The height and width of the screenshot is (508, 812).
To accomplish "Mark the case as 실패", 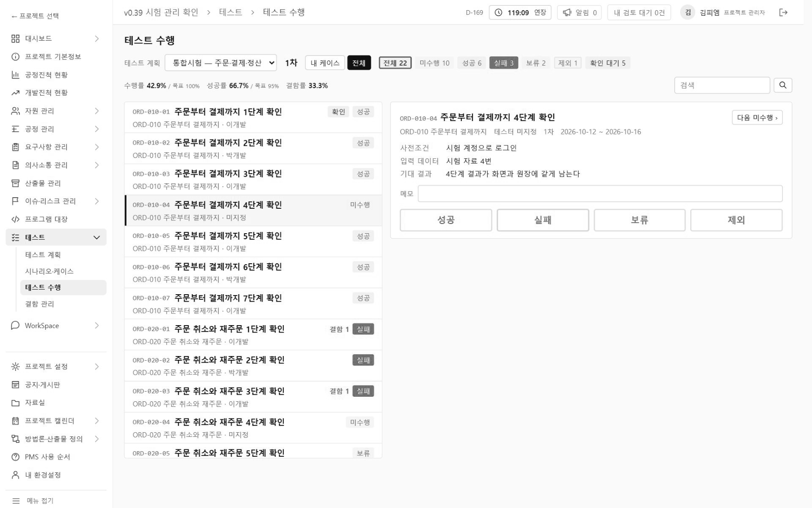I will tap(543, 220).
